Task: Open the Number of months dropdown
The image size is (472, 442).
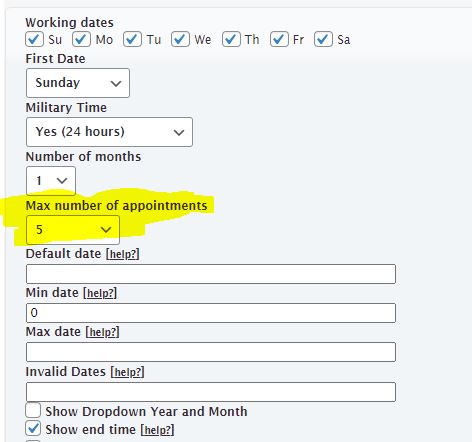Action: pyautogui.click(x=51, y=181)
